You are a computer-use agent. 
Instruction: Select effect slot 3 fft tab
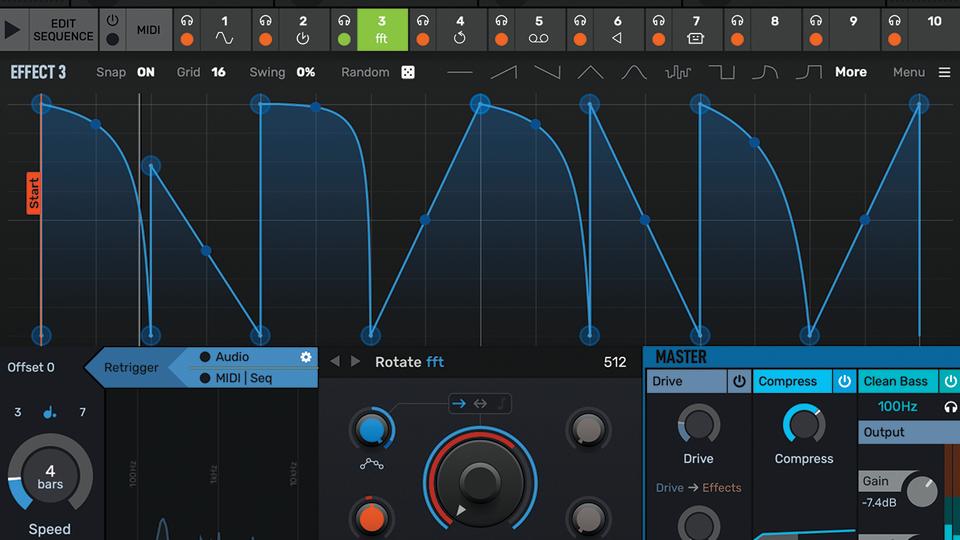coord(381,30)
